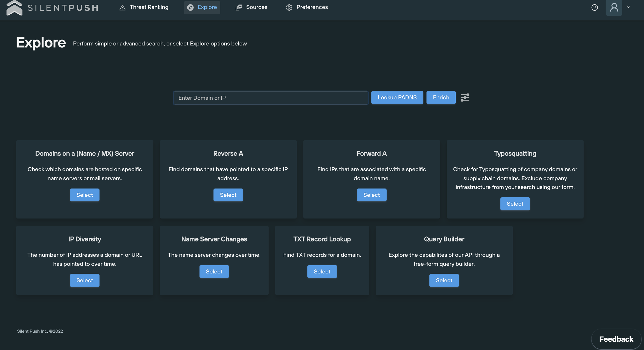644x350 pixels.
Task: Click the Enrich button
Action: [x=441, y=97]
